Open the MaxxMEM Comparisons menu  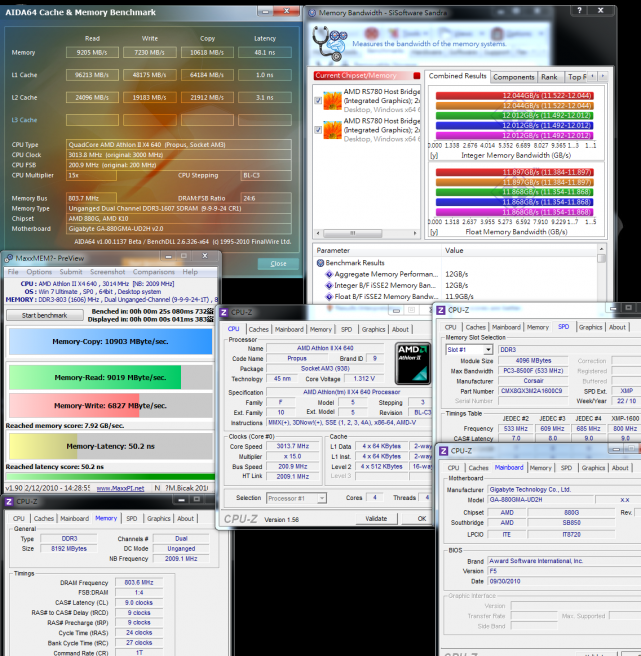pos(154,272)
